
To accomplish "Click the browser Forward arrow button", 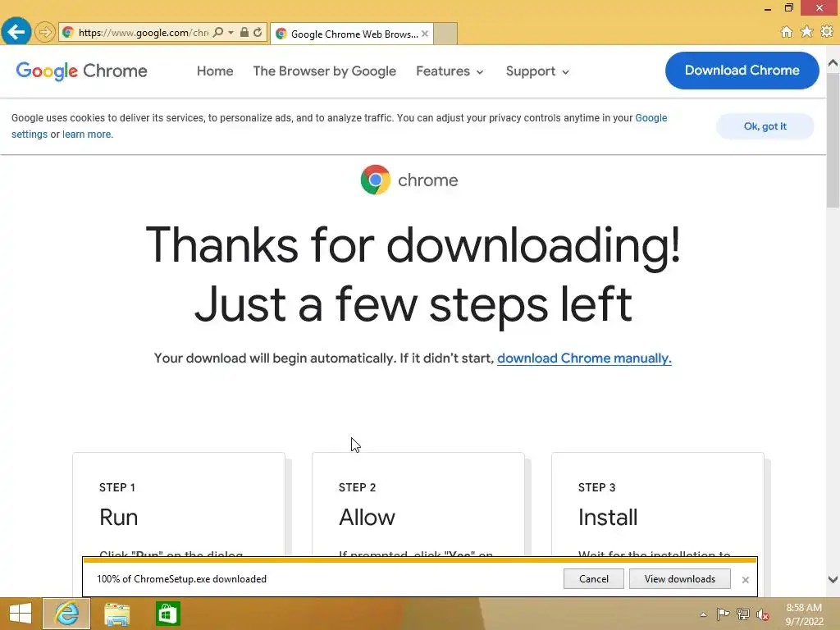I will [45, 32].
